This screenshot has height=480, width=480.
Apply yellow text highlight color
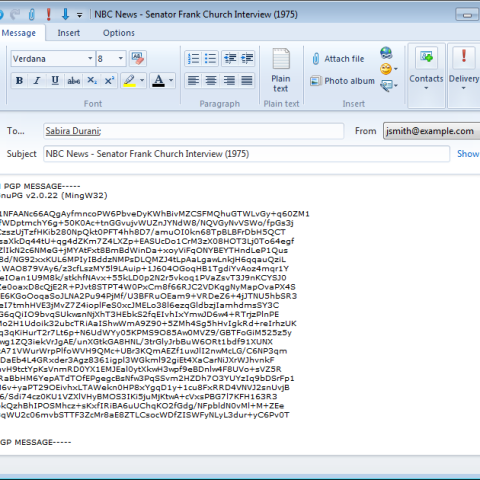[129, 80]
